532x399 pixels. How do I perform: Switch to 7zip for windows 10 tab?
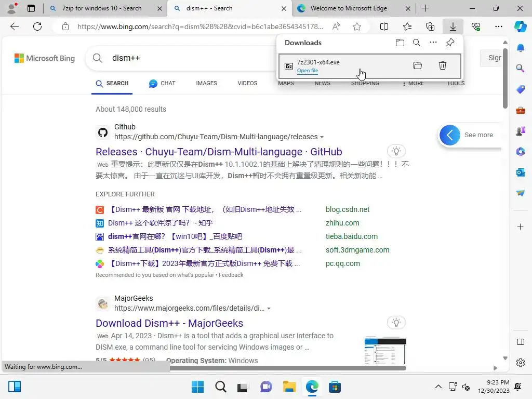[101, 8]
